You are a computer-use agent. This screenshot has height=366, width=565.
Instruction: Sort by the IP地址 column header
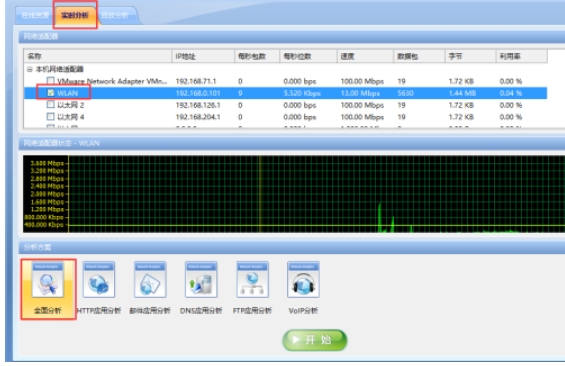[x=203, y=56]
